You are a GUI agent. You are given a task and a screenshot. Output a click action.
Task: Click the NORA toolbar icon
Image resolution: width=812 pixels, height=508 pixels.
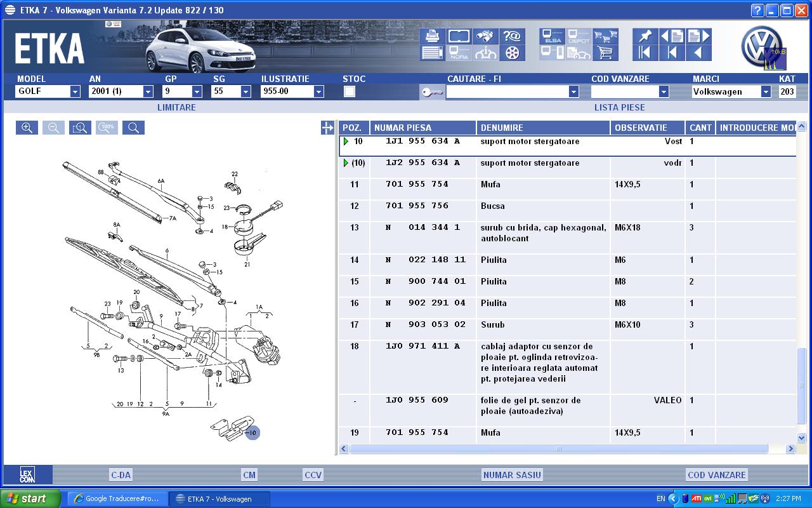[459, 53]
